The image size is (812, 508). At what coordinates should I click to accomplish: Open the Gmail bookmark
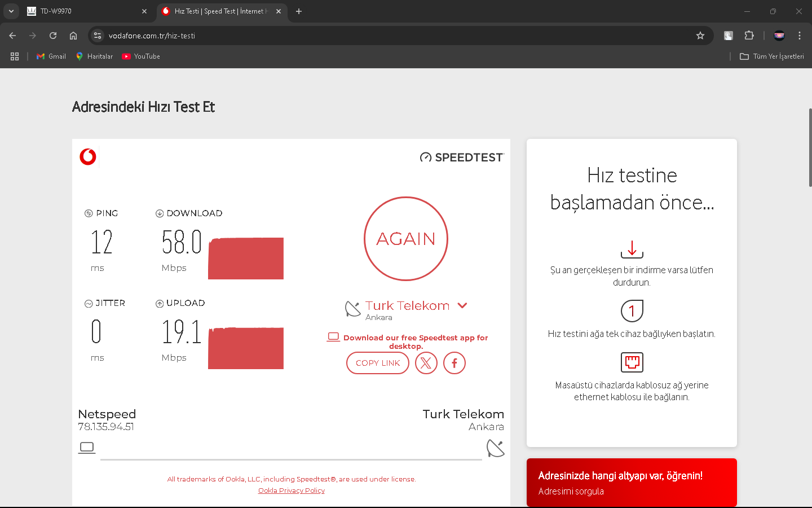click(51, 56)
